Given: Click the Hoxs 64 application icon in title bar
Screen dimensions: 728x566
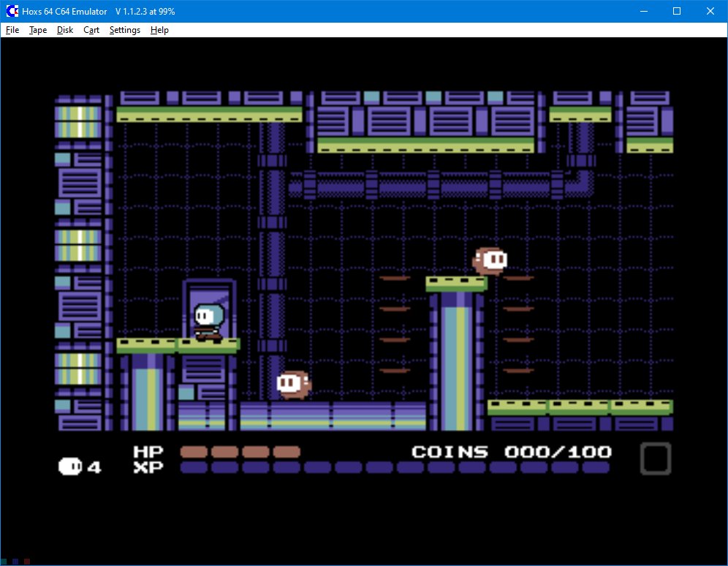Looking at the screenshot, I should [x=12, y=11].
